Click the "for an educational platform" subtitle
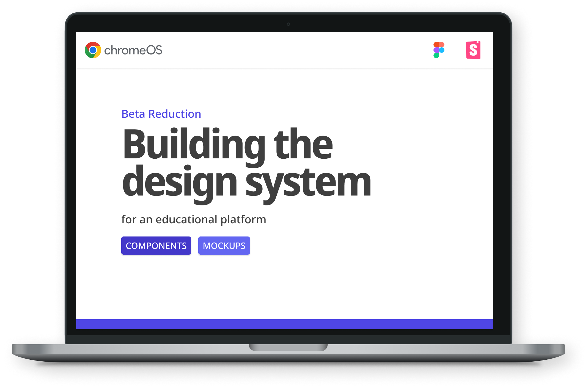This screenshot has width=588, height=388. point(194,219)
